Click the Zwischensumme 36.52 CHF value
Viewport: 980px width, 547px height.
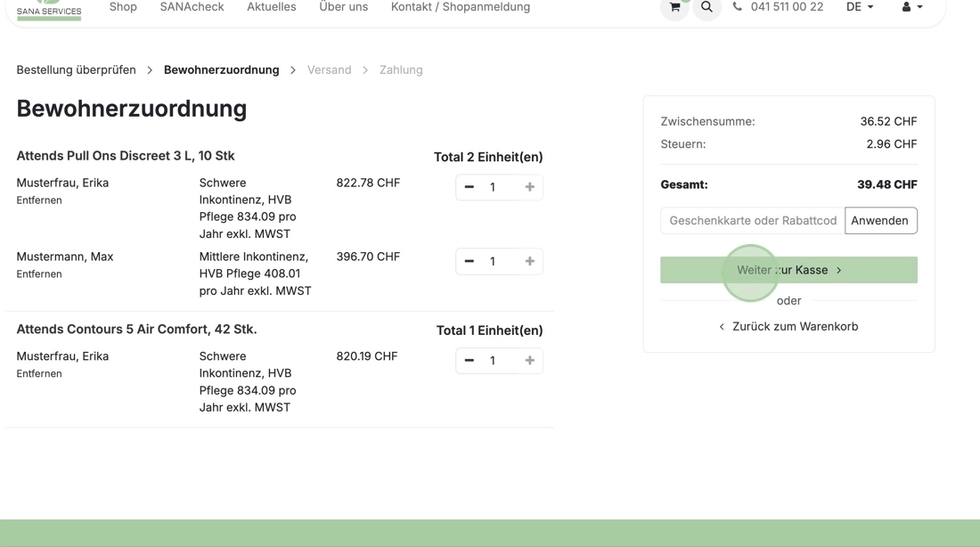pyautogui.click(x=888, y=121)
